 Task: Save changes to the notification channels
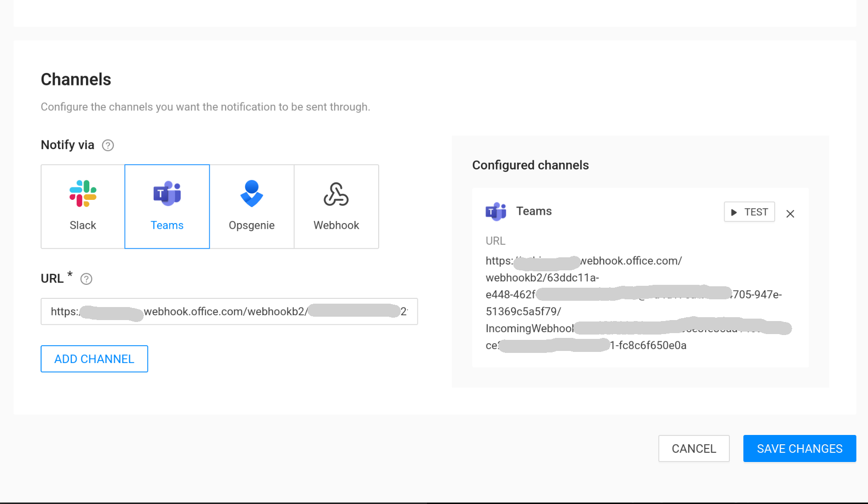click(799, 448)
